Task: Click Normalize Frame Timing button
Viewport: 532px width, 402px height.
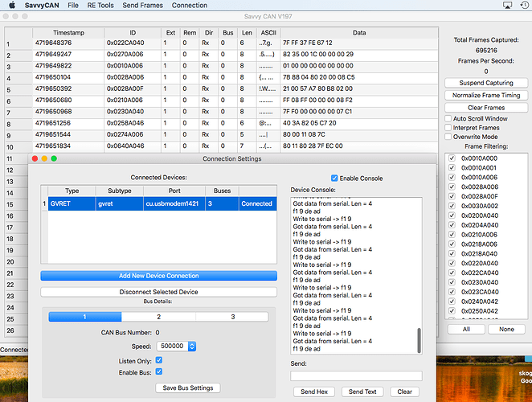Action: coord(486,96)
